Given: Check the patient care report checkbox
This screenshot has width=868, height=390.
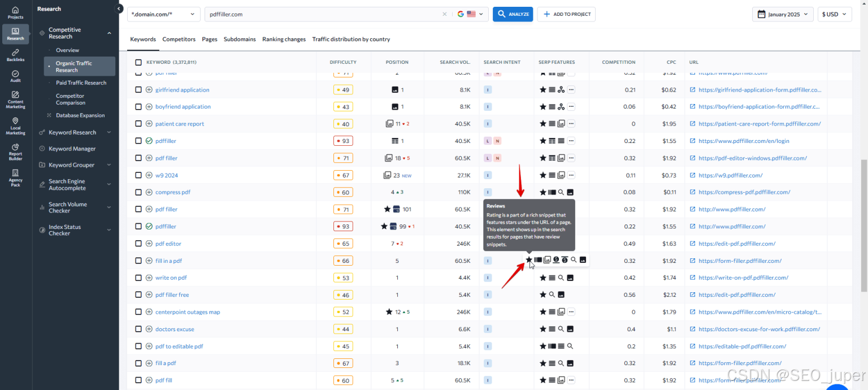Looking at the screenshot, I should tap(138, 124).
